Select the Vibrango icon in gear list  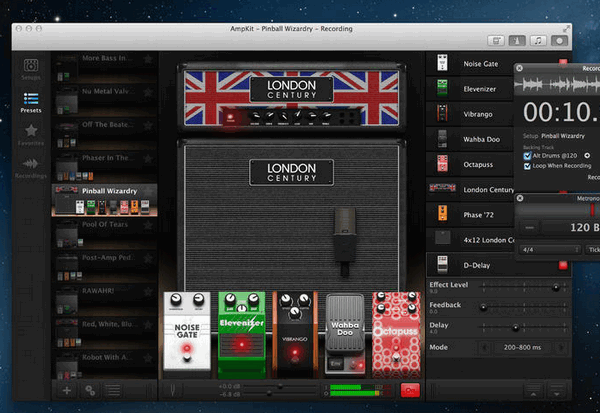tap(442, 114)
